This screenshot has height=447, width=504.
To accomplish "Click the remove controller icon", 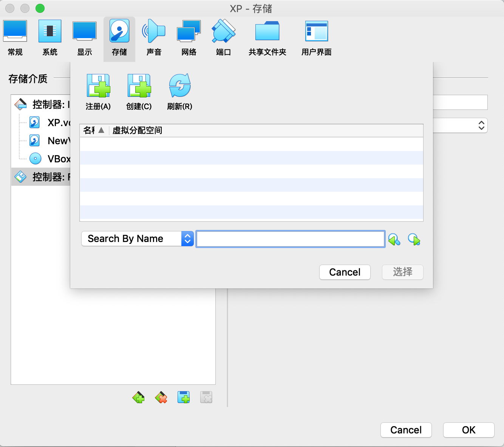I will 161,397.
